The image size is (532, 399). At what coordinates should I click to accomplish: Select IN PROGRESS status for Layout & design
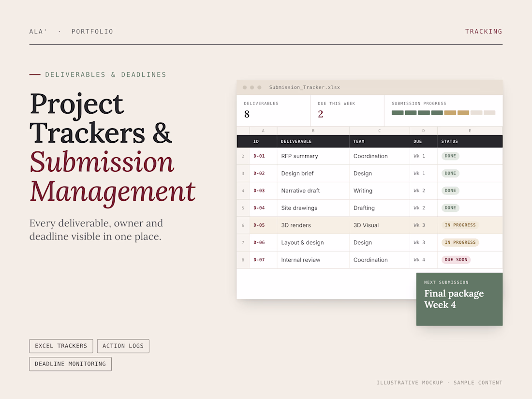(x=460, y=243)
